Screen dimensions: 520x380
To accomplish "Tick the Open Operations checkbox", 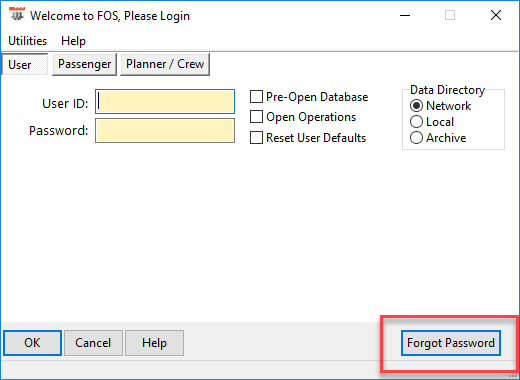I will (256, 117).
